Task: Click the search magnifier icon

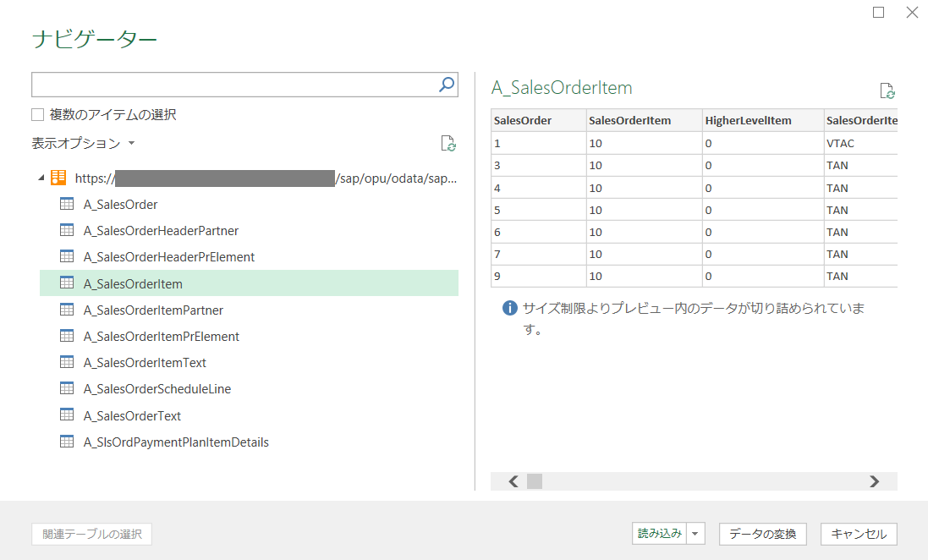Action: (x=447, y=85)
